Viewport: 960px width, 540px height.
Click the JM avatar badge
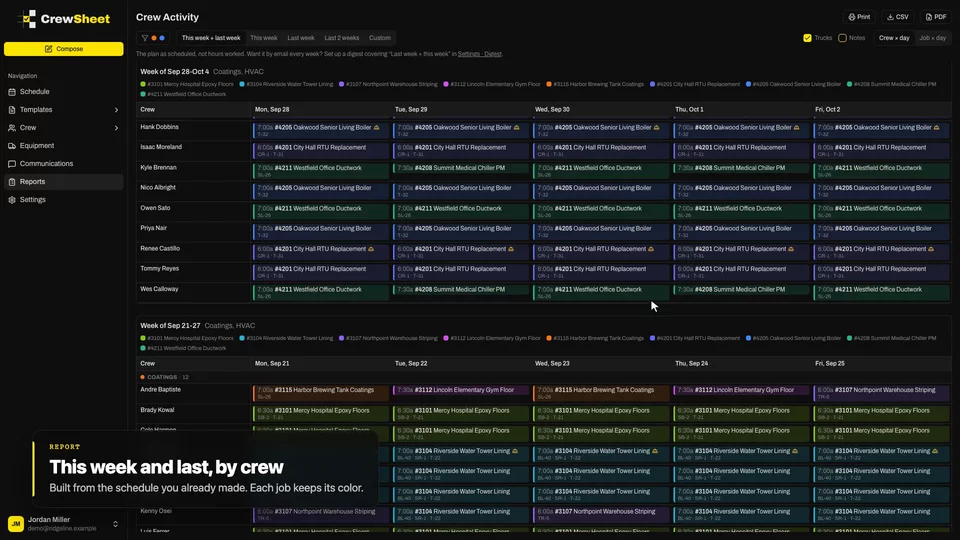coord(15,524)
